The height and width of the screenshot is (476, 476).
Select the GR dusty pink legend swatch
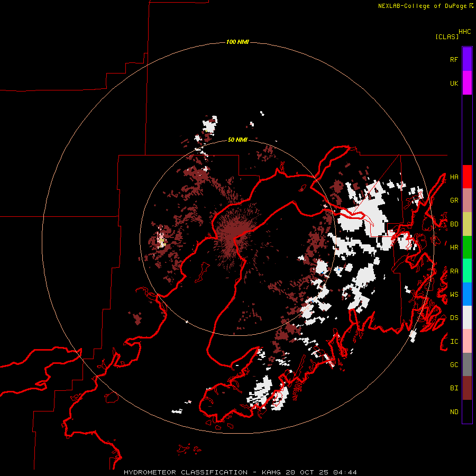click(x=467, y=200)
